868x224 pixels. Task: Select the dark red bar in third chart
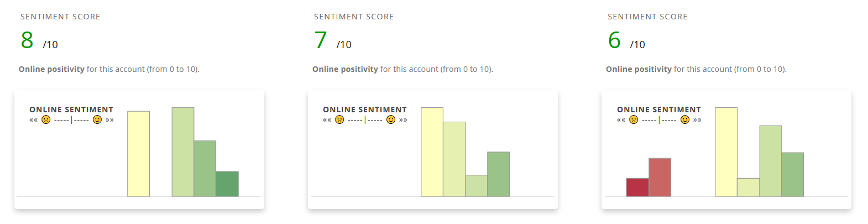(x=637, y=187)
